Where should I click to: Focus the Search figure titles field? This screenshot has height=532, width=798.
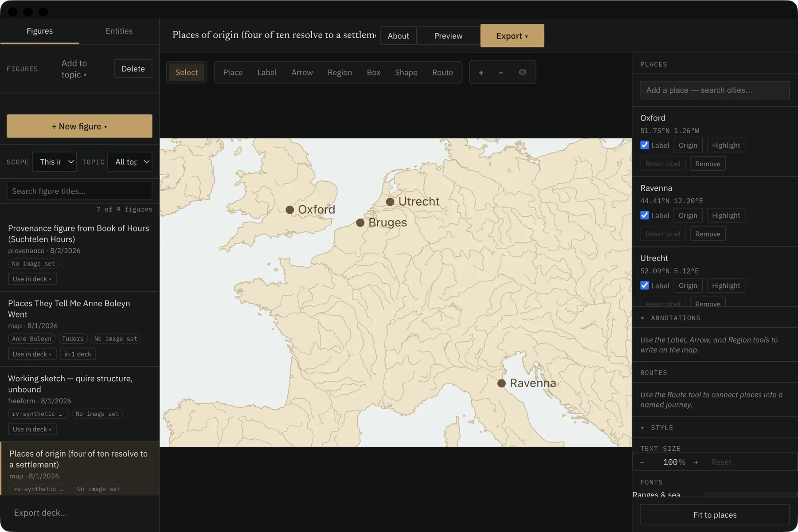tap(79, 191)
